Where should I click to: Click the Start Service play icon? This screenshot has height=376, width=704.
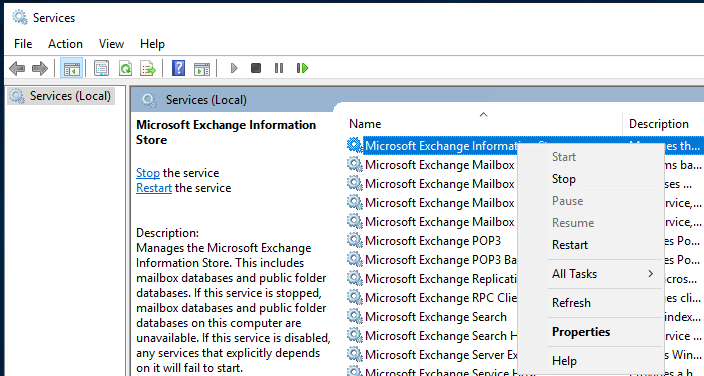click(x=234, y=68)
